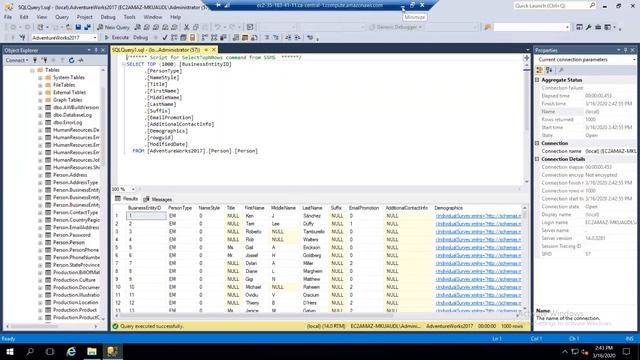The image size is (640, 360).
Task: Click the Activity Monitor icon in Object Explorer
Action: pos(81,60)
